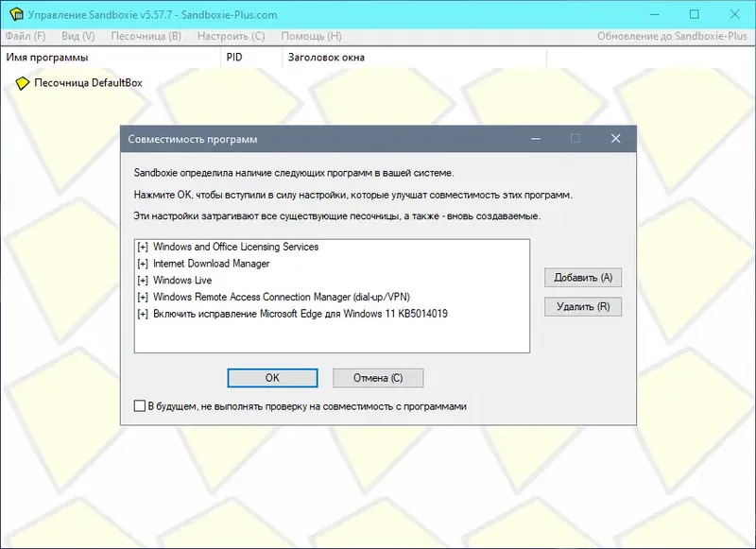
Task: Select Windows Live list item
Action: click(182, 280)
